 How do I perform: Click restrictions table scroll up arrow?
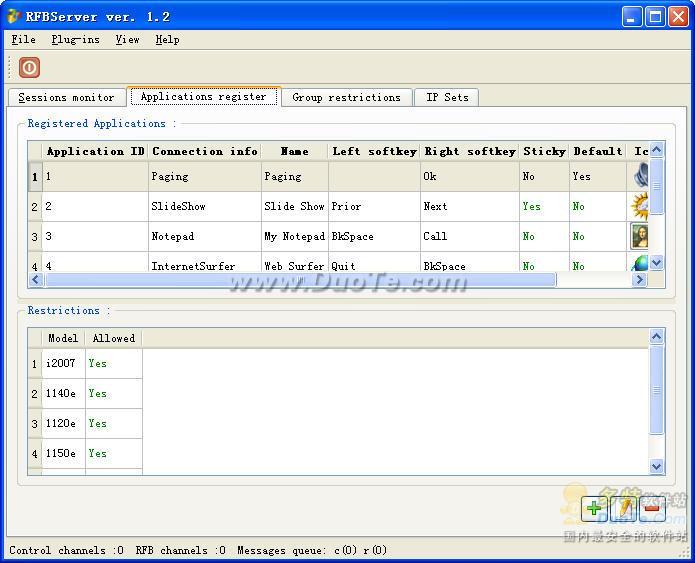click(656, 336)
